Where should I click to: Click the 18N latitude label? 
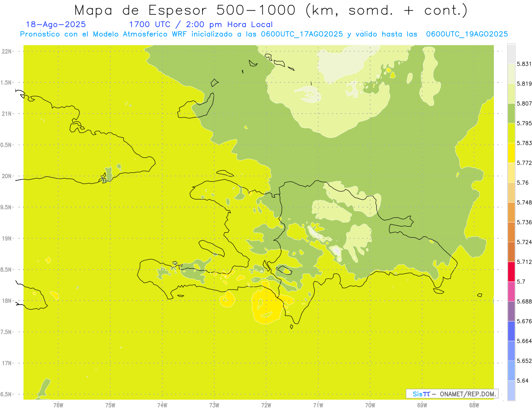pos(8,301)
